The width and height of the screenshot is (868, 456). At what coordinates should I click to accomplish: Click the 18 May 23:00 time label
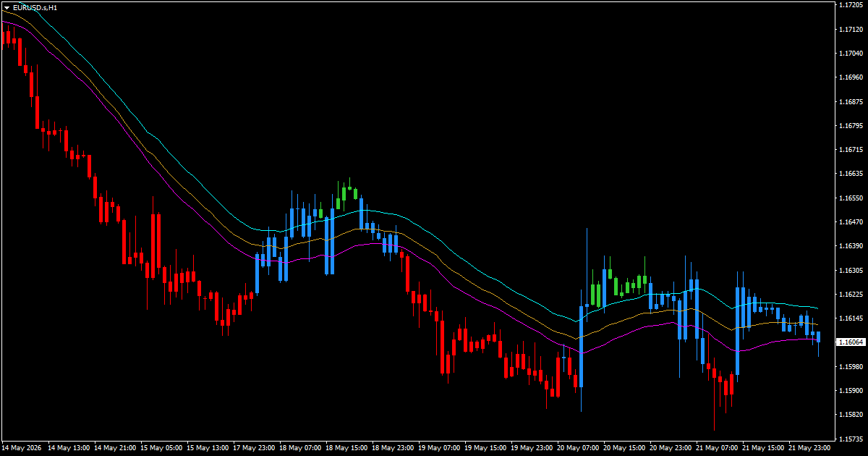coord(393,448)
